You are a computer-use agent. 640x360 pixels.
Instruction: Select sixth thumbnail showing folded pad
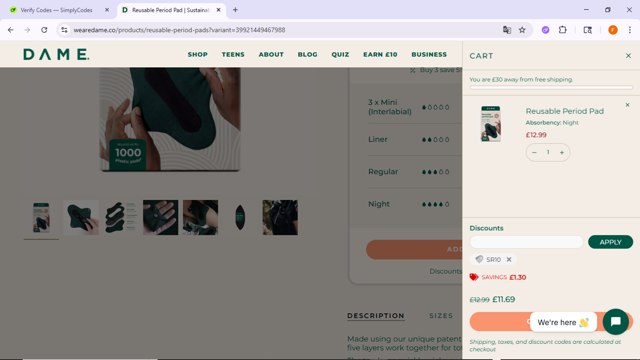coord(240,218)
